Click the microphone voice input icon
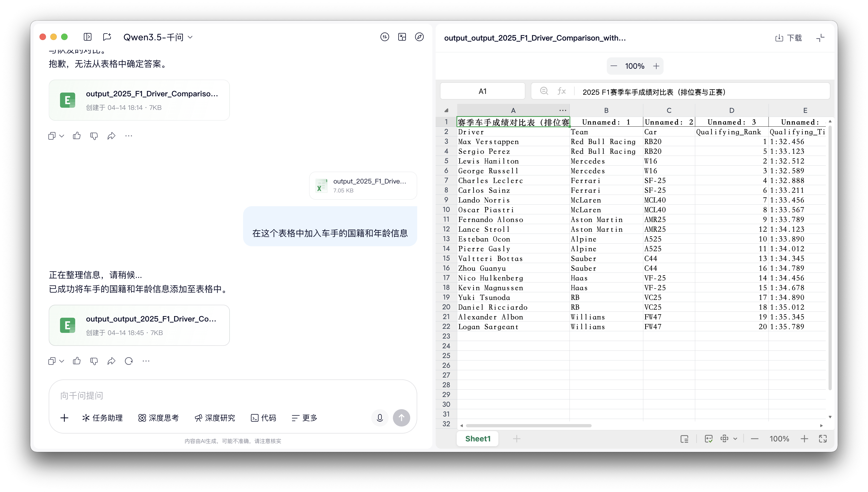Viewport: 868px width, 492px height. coord(379,418)
